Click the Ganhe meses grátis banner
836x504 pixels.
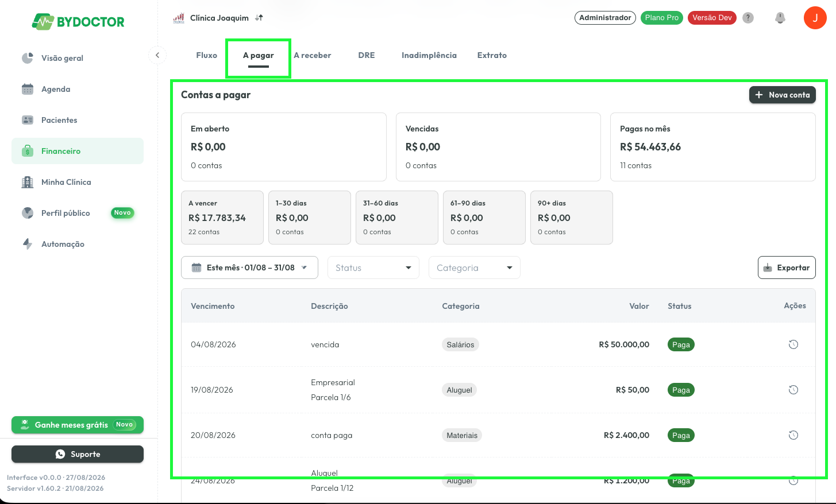tap(78, 425)
